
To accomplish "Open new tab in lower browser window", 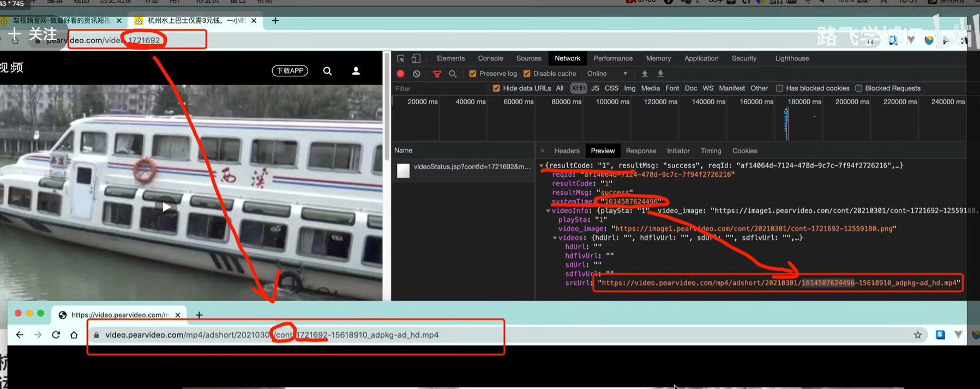I will tap(199, 315).
